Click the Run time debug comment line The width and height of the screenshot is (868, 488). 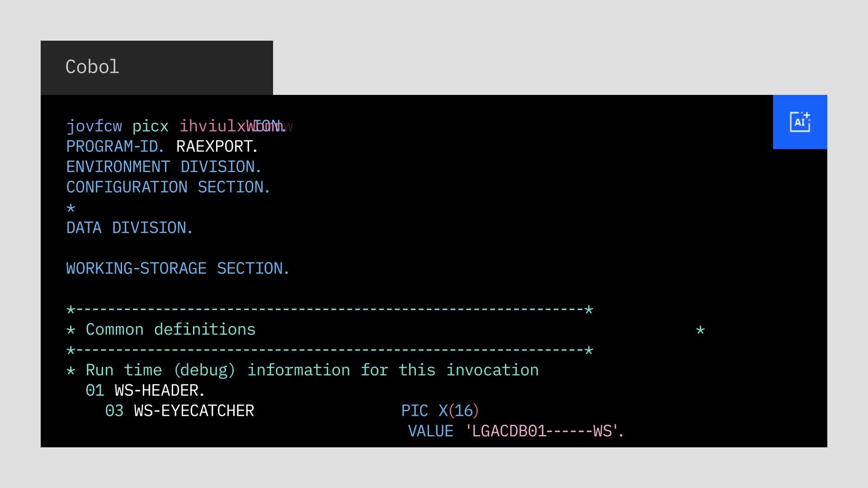tap(302, 370)
